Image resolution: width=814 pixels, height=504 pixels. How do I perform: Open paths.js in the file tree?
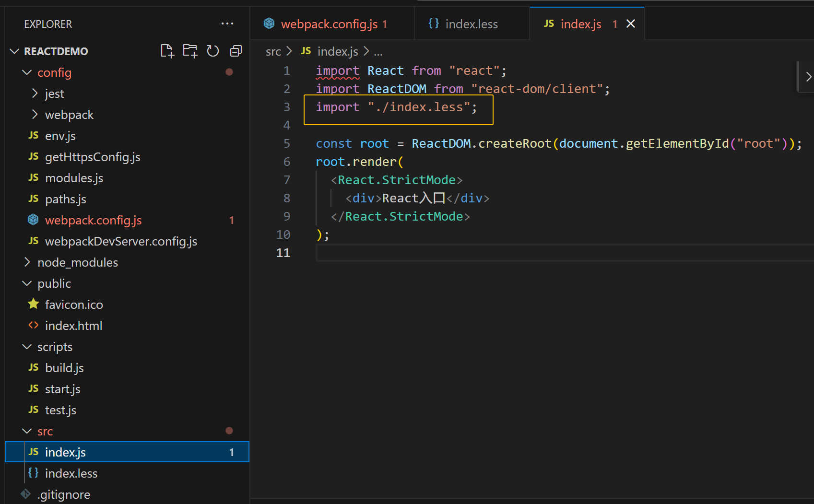tap(127, 199)
